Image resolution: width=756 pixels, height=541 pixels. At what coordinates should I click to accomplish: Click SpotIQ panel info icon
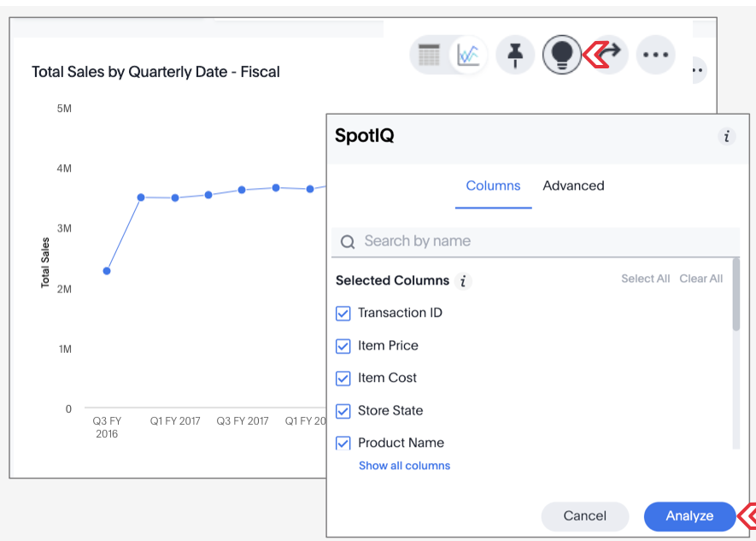click(726, 136)
